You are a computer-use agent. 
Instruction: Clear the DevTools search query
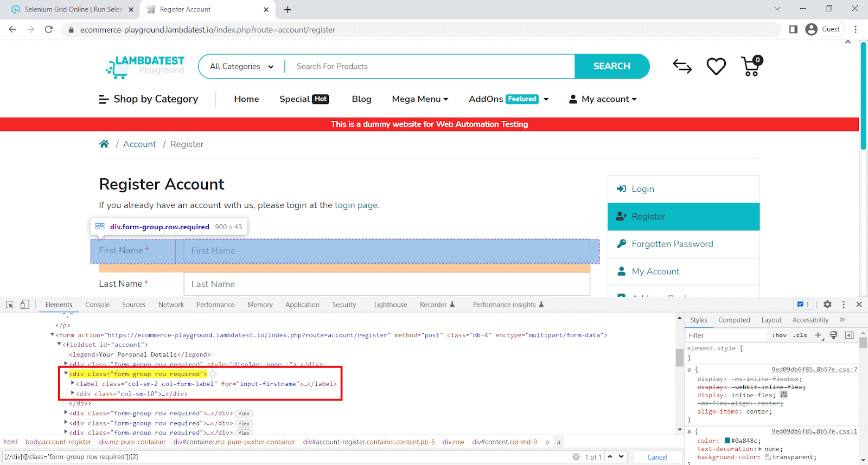click(x=576, y=457)
